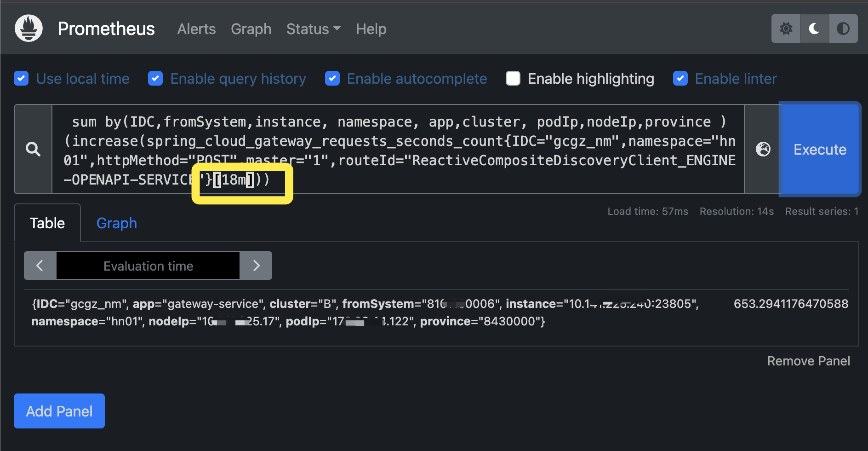Click the result series label text
The width and height of the screenshot is (868, 451).
tap(365, 312)
